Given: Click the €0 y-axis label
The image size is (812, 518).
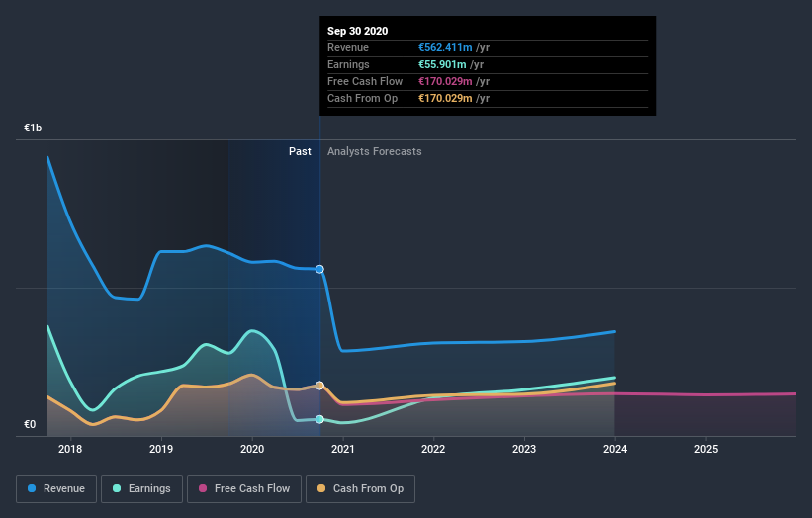Looking at the screenshot, I should click(x=30, y=424).
